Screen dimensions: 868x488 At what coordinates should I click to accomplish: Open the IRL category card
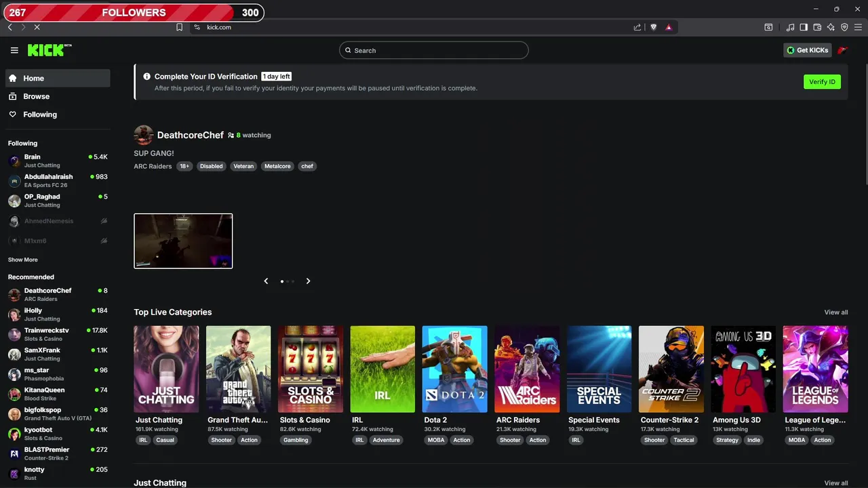pyautogui.click(x=382, y=369)
